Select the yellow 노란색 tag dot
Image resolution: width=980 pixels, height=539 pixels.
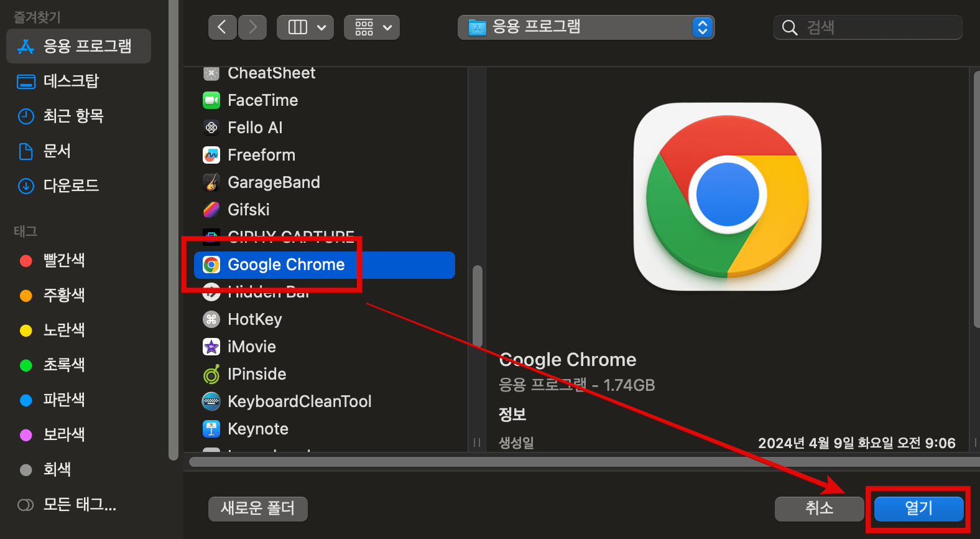pos(26,330)
